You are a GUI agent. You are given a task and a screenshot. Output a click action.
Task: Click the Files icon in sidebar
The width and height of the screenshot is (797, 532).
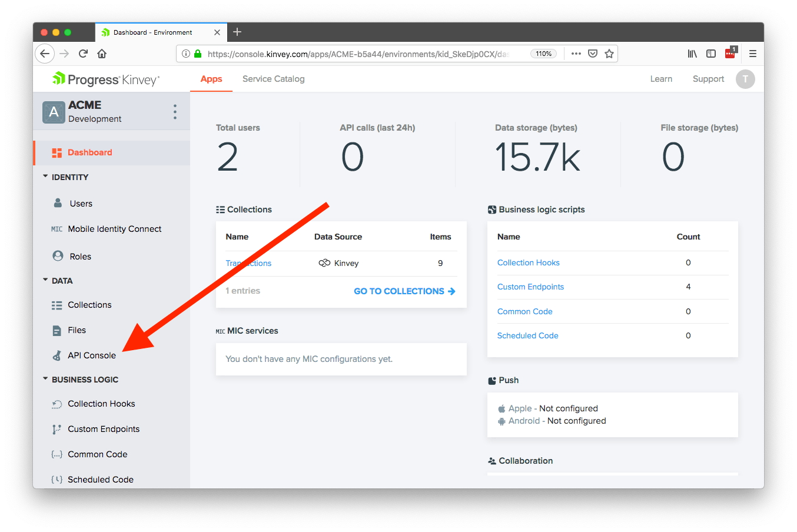(x=57, y=331)
